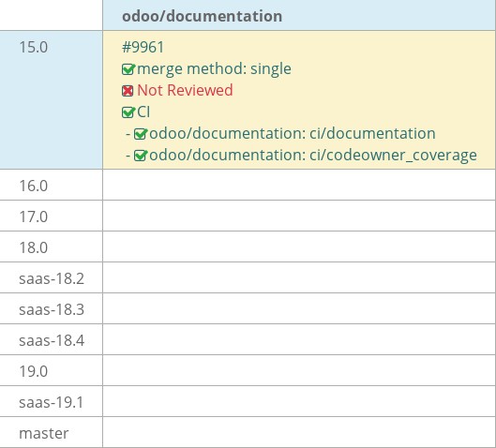The height and width of the screenshot is (448, 496).
Task: Select the saas-18.2 branch row label
Action: (x=52, y=279)
